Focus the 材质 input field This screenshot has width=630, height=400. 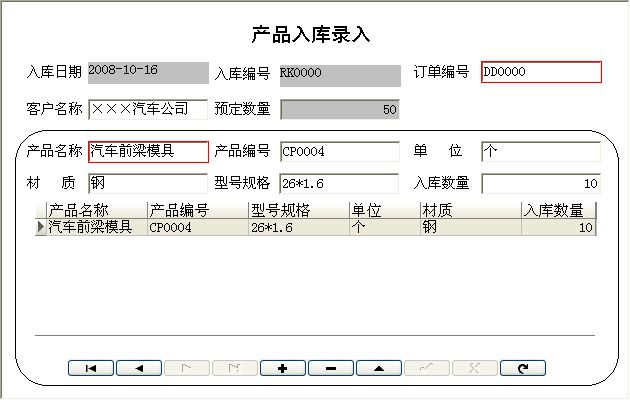148,184
